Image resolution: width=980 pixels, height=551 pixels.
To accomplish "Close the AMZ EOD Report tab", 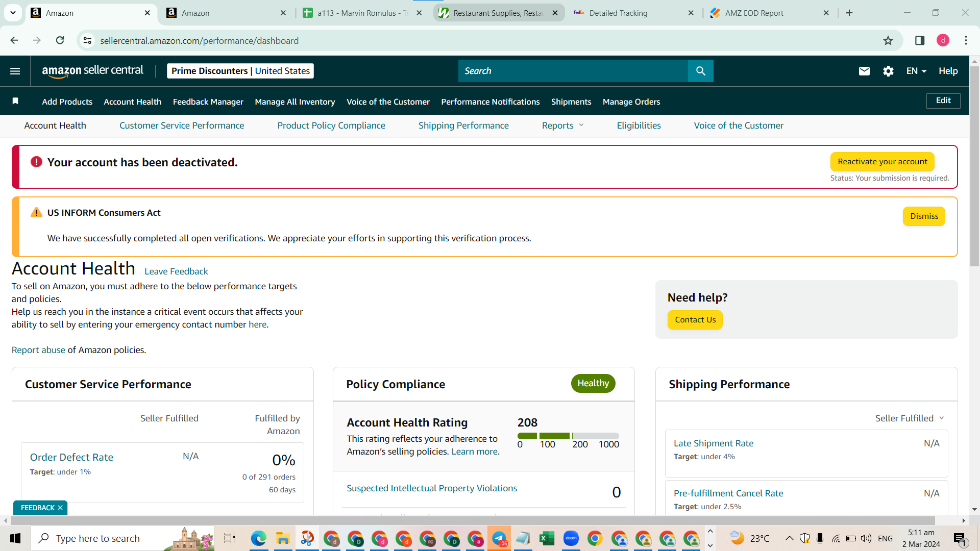I will pos(826,13).
